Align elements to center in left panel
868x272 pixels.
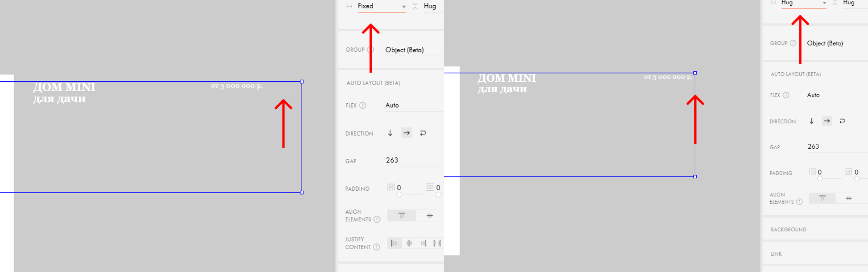point(430,216)
